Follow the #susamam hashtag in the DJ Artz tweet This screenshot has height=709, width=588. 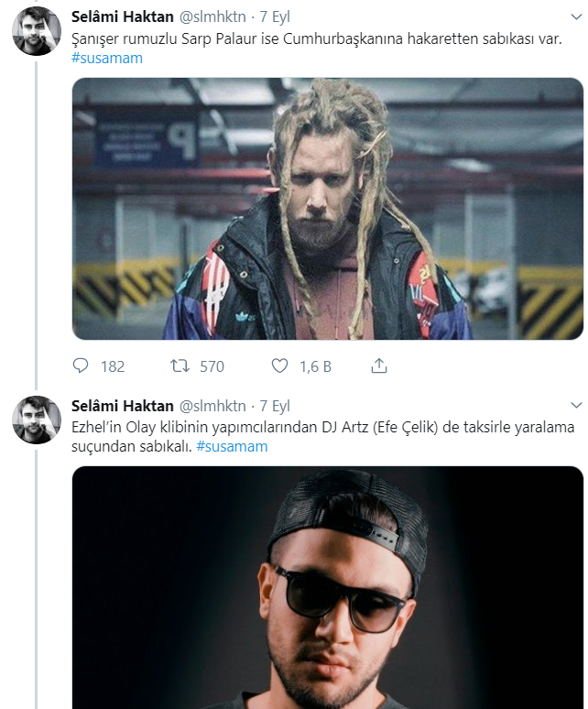pos(232,446)
